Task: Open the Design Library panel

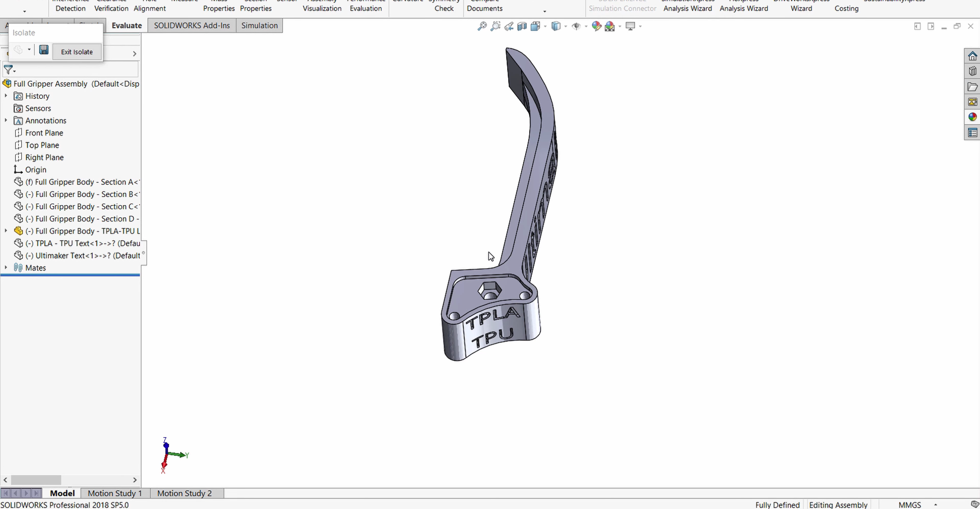Action: point(973,71)
